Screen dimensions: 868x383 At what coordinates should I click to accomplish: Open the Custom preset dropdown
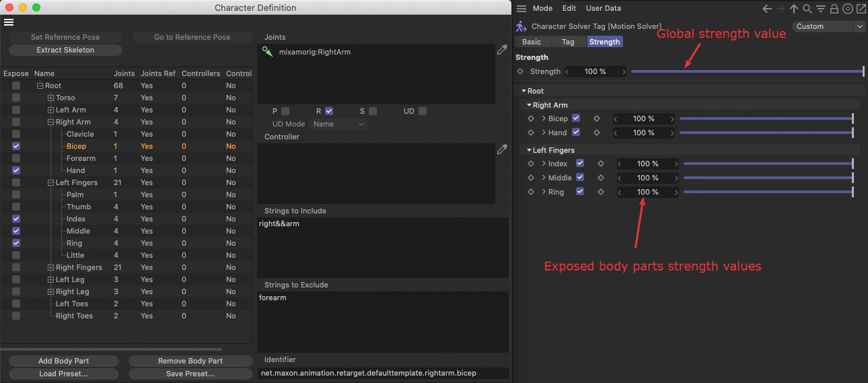pyautogui.click(x=829, y=26)
